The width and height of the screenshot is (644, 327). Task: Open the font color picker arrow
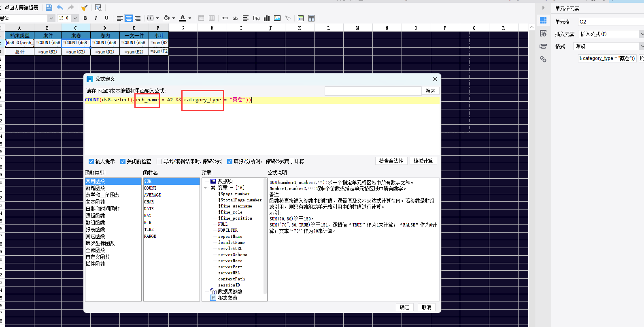189,18
